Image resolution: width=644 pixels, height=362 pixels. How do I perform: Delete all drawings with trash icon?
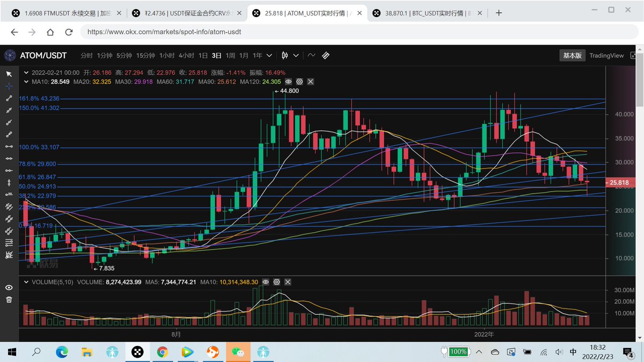9,299
